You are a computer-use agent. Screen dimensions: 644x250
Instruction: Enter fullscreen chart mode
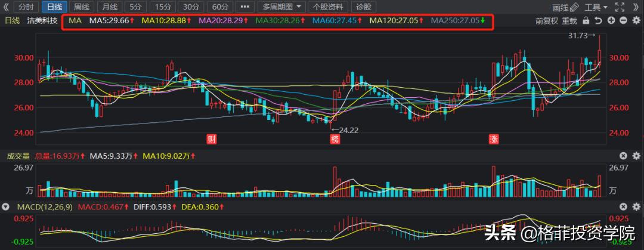pos(620,7)
